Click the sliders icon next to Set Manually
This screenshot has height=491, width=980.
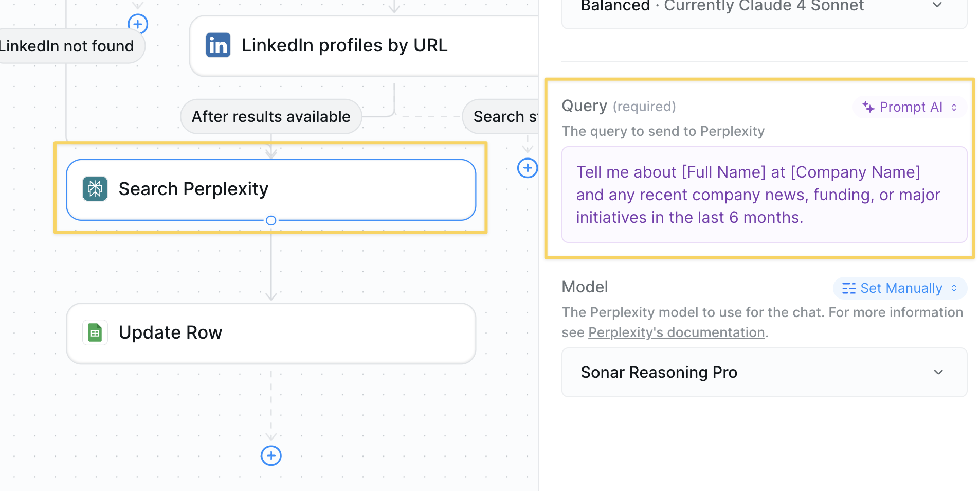(849, 288)
